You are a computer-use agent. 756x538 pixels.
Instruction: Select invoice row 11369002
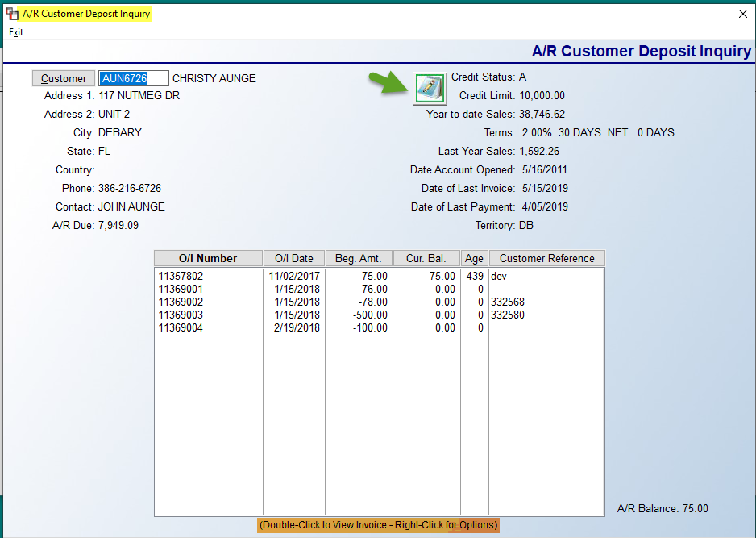(380, 302)
